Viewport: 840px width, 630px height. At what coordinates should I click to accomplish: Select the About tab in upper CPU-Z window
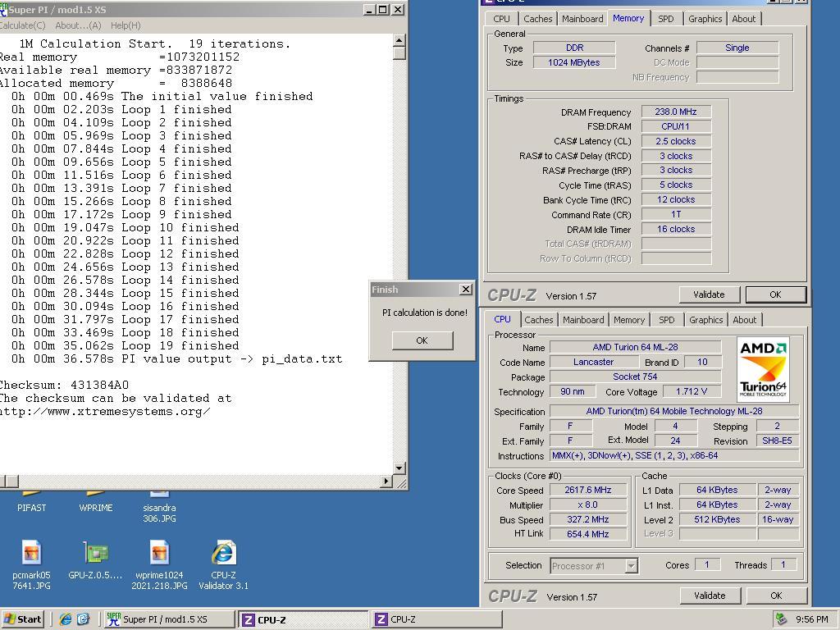click(743, 19)
